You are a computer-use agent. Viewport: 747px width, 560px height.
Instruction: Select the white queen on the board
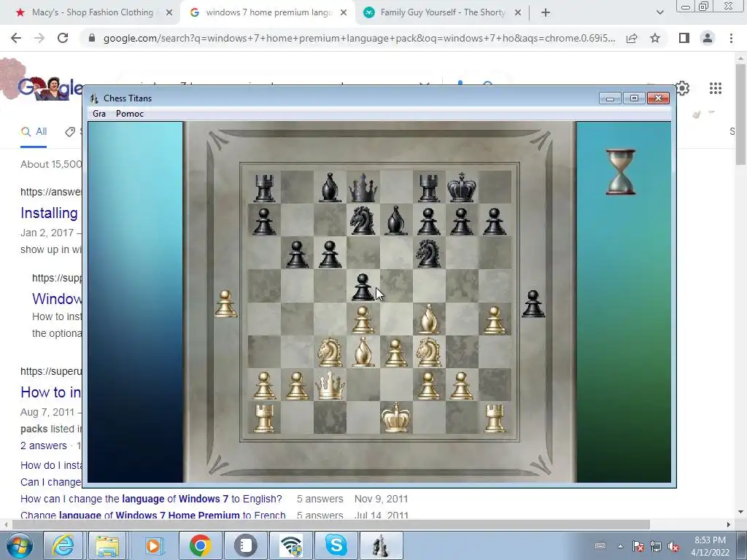(x=330, y=385)
